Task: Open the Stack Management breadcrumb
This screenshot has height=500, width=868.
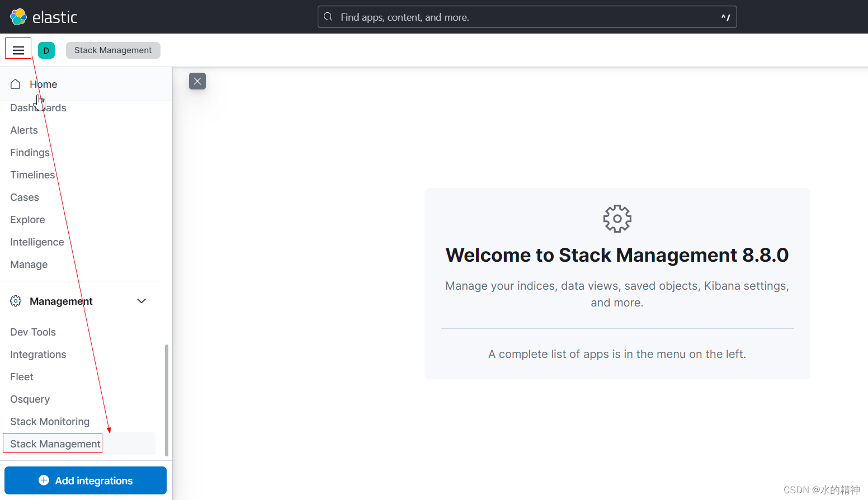Action: tap(112, 50)
